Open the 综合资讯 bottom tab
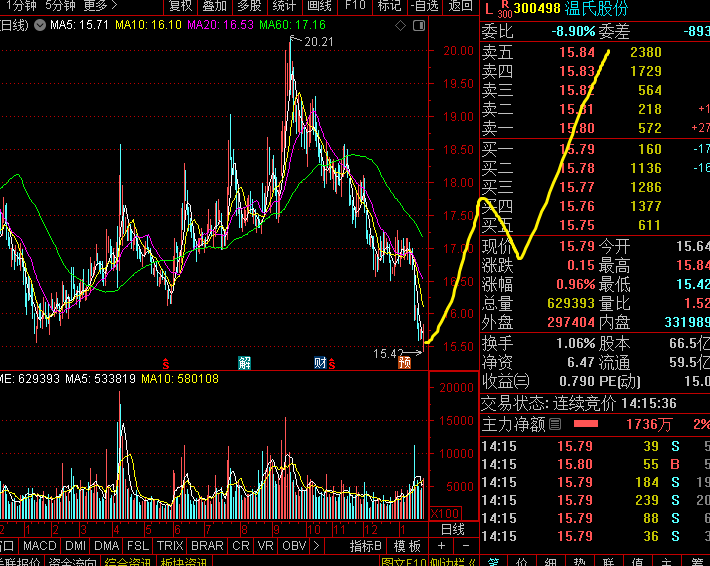The image size is (710, 566). pos(128,562)
